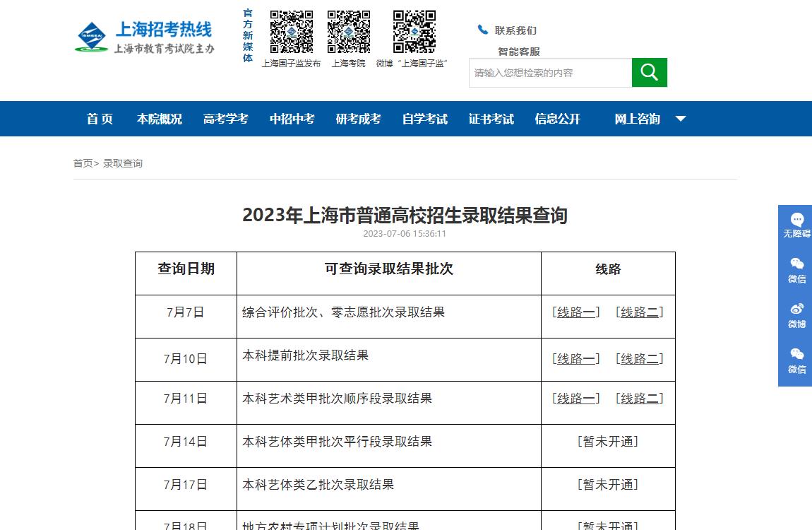812x530 pixels.
Task: Click the 录取查询 breadcrumb
Action: [x=123, y=163]
